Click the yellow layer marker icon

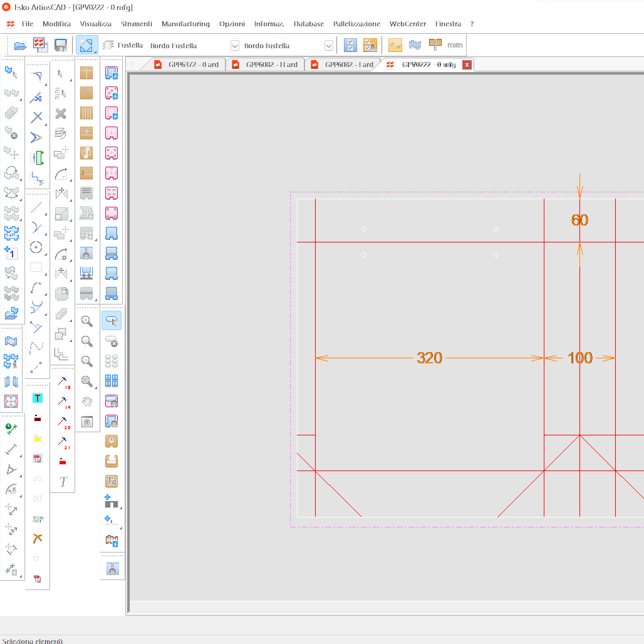[38, 439]
